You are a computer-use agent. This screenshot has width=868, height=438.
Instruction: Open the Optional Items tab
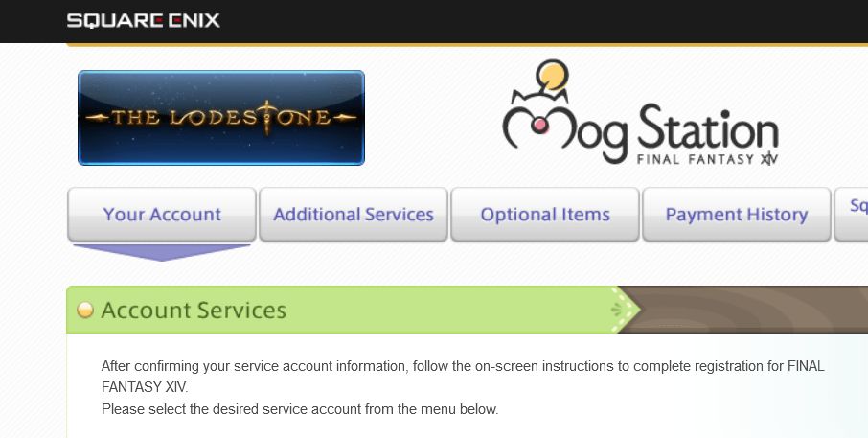(x=545, y=215)
